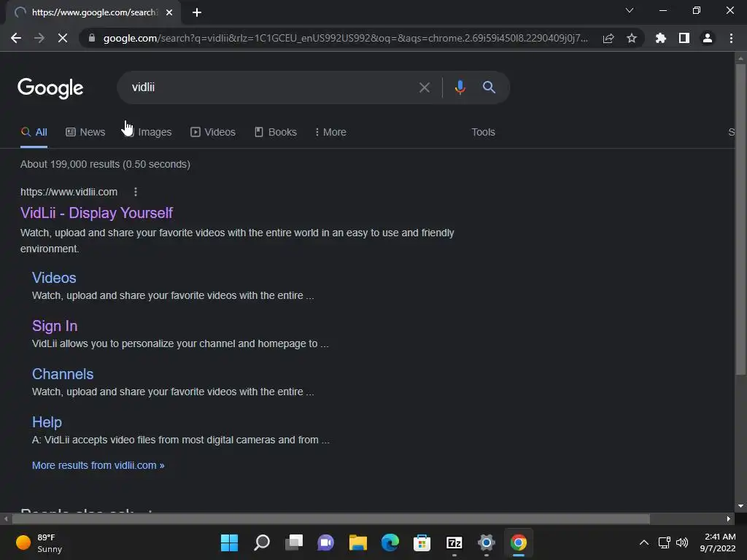Switch to Books results tab
The width and height of the screenshot is (747, 560).
(x=275, y=132)
